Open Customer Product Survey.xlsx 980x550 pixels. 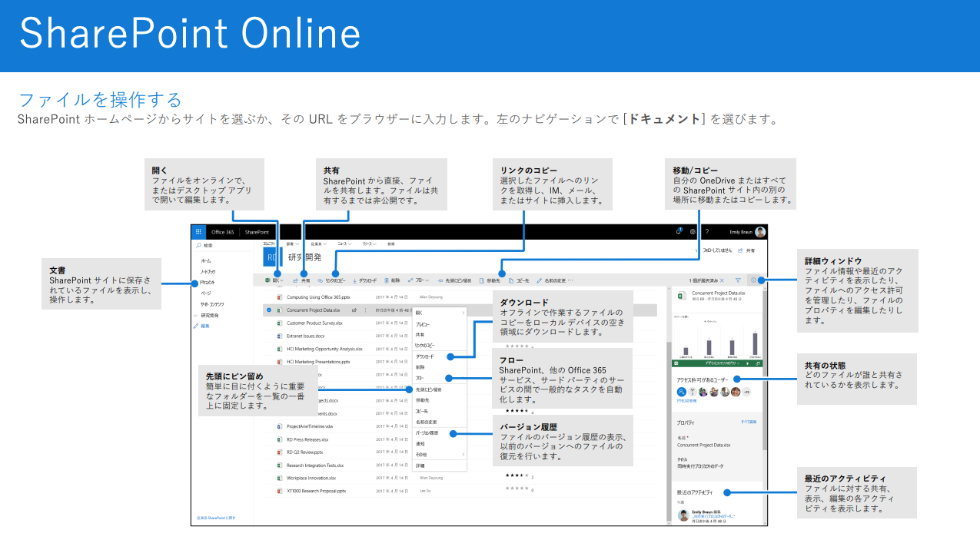314,323
